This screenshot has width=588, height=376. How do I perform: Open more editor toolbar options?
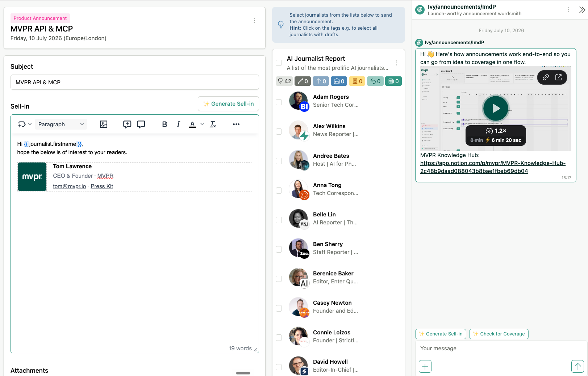coord(236,124)
